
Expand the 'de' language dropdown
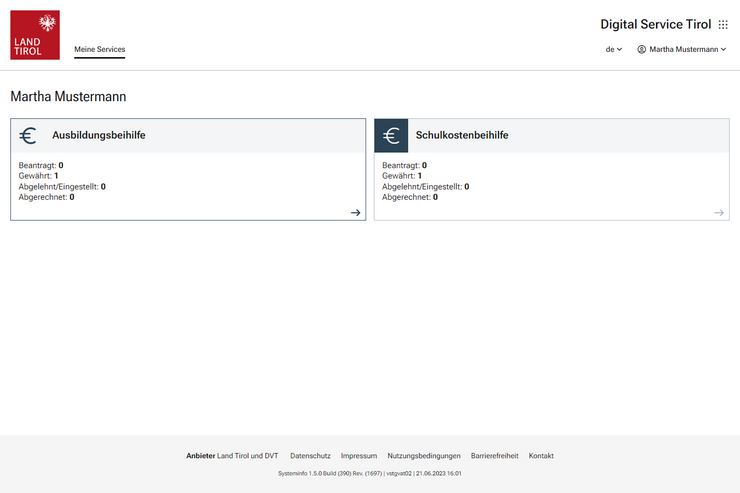pos(613,49)
